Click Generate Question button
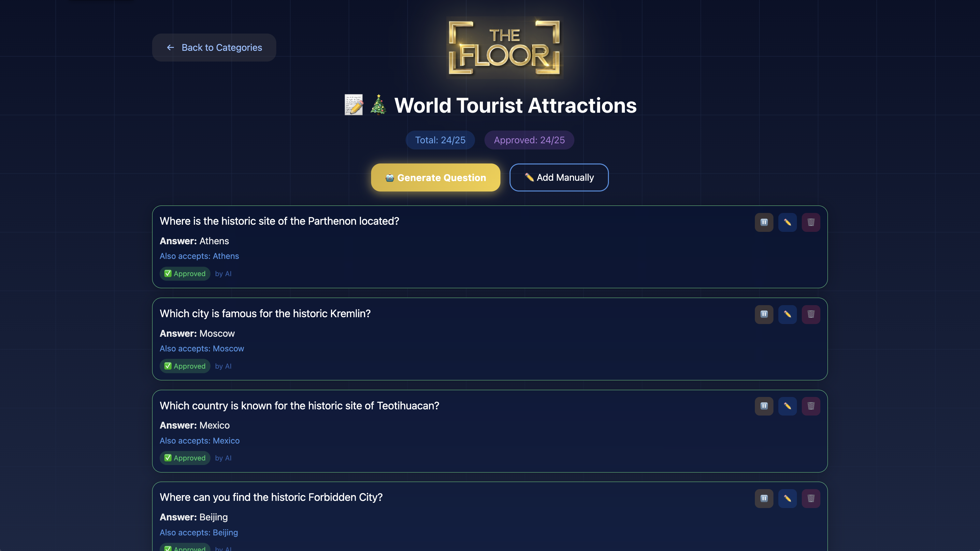This screenshot has width=980, height=551. tap(435, 177)
